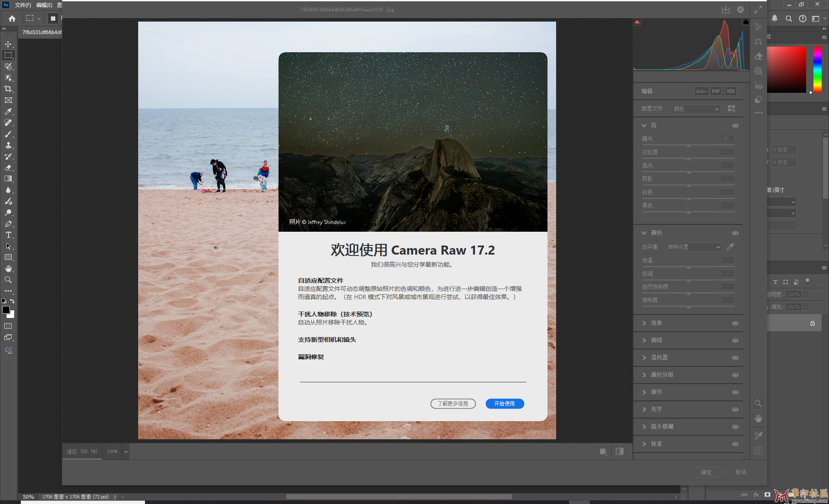
Task: Toggle visibility of the 细节 panel
Action: coord(735,392)
